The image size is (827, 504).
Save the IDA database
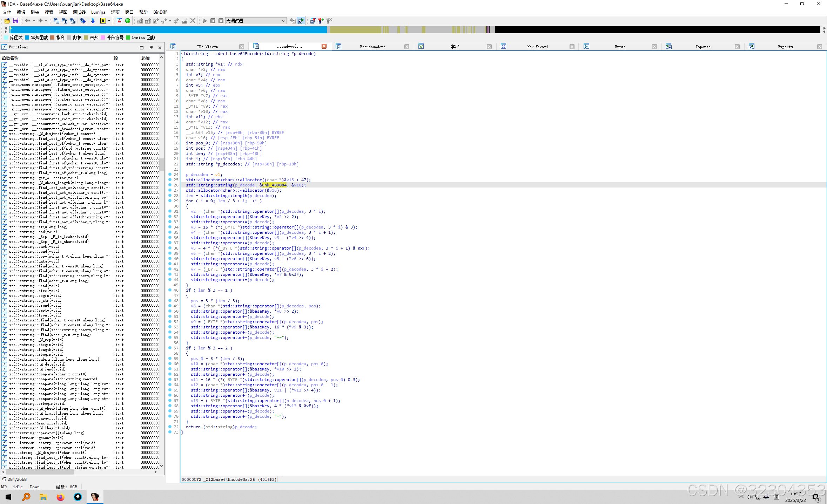[15, 21]
